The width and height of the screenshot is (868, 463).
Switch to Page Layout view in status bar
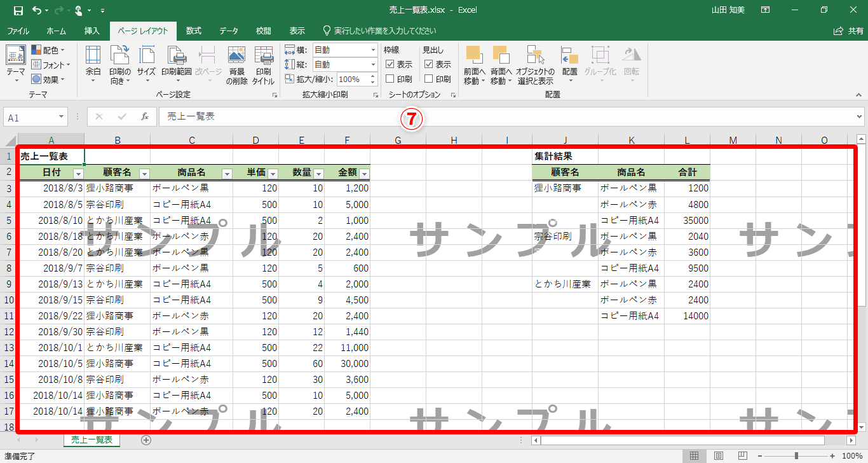[x=719, y=456]
